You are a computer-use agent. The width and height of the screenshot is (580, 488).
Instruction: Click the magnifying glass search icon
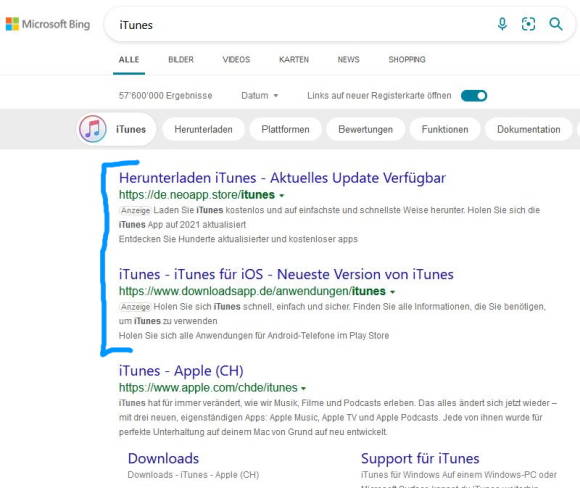click(556, 24)
